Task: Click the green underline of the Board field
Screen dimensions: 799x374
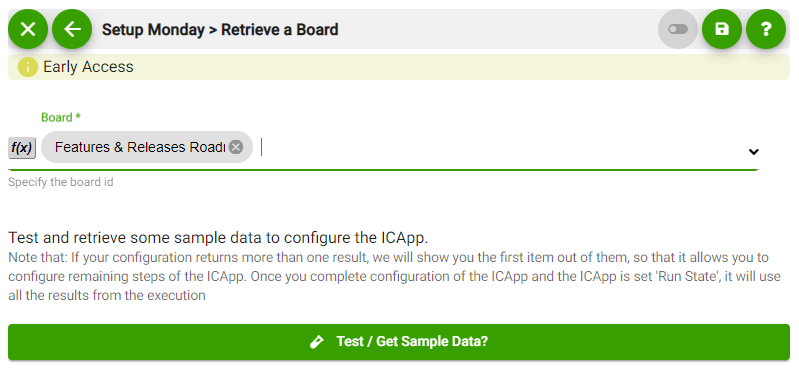Action: tap(383, 170)
